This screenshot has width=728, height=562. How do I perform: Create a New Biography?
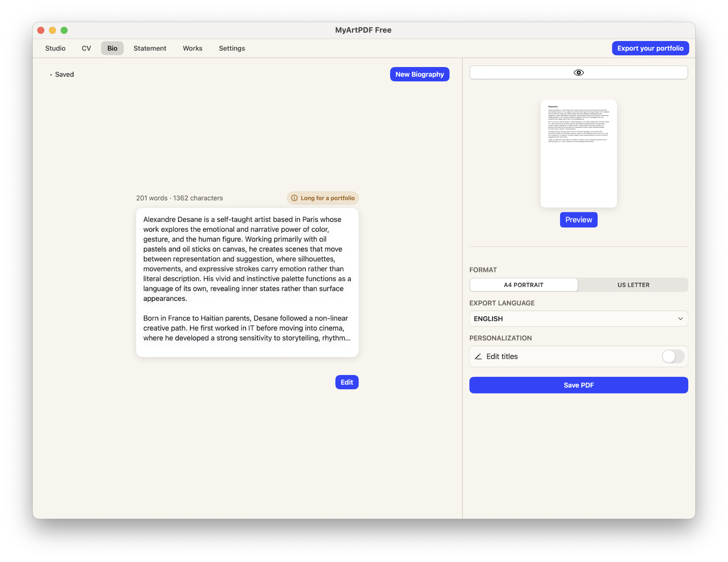click(x=419, y=74)
